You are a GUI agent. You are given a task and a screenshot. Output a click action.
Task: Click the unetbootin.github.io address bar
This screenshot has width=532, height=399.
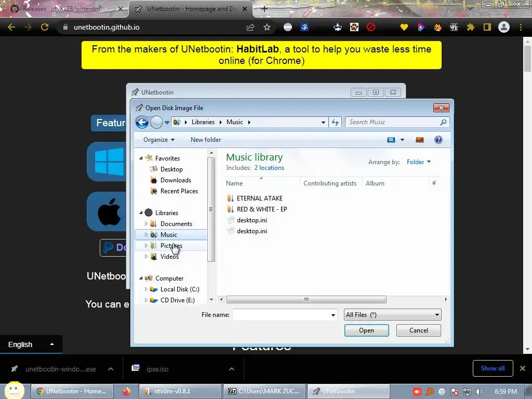[x=107, y=27]
